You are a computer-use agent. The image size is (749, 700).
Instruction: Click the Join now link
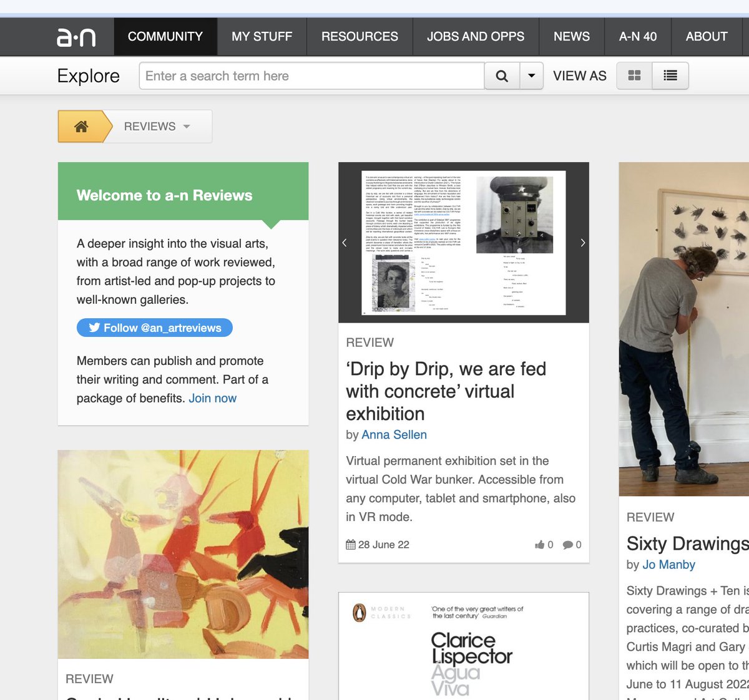tap(213, 397)
